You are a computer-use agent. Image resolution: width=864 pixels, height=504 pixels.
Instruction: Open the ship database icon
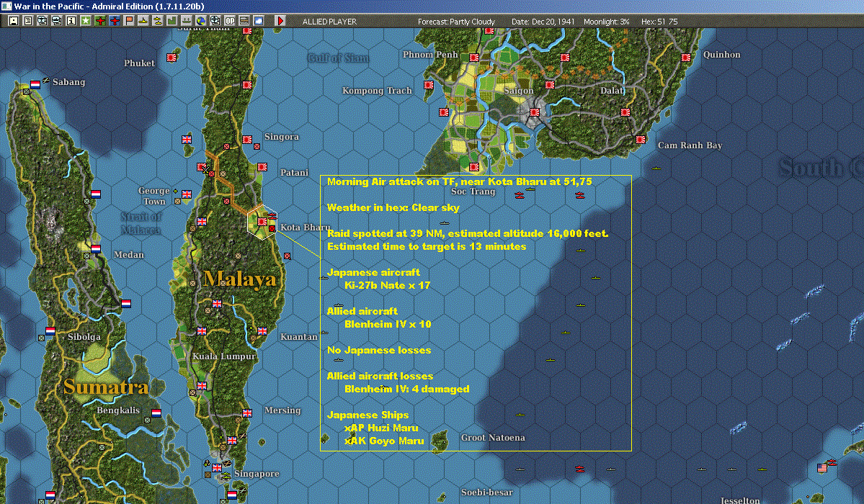[57, 21]
